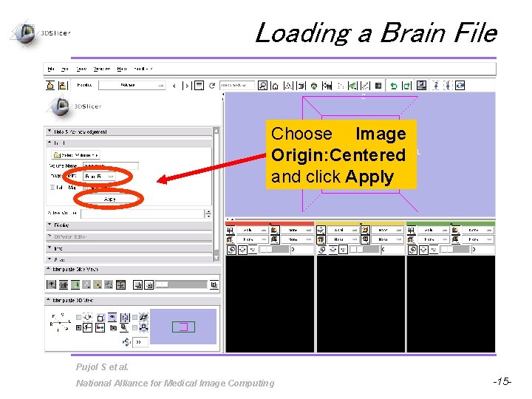Image resolution: width=532 pixels, height=399 pixels.
Task: Expand Help & Acknowledgement section
Action: point(129,132)
